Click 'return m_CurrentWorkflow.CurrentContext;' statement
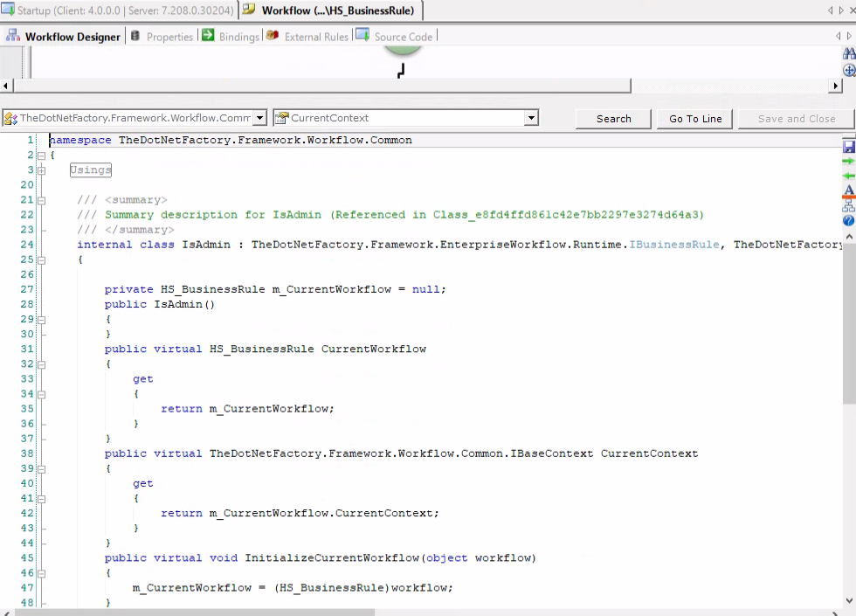This screenshot has width=856, height=616. point(300,514)
